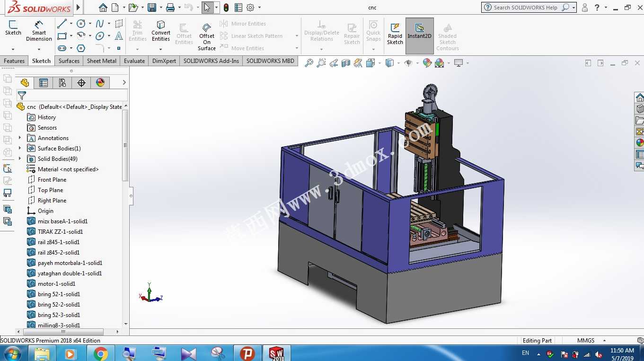The width and height of the screenshot is (644, 361).
Task: Click the feature tree vertical scrollbar
Action: tap(125, 145)
